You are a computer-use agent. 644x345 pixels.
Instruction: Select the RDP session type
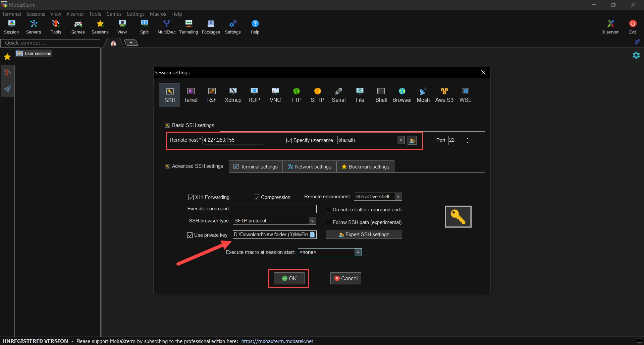(254, 95)
